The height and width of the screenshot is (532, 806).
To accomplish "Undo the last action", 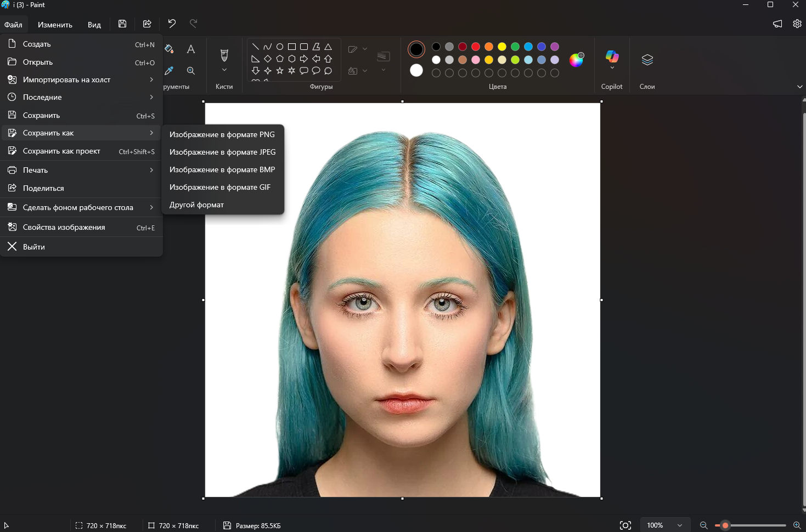I will [172, 24].
